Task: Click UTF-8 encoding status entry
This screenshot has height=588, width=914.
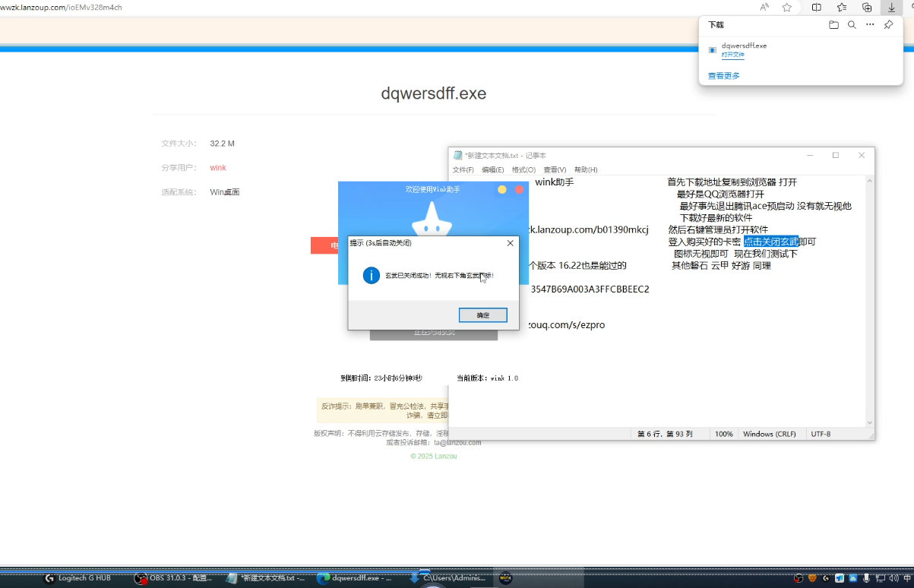Action: 821,434
